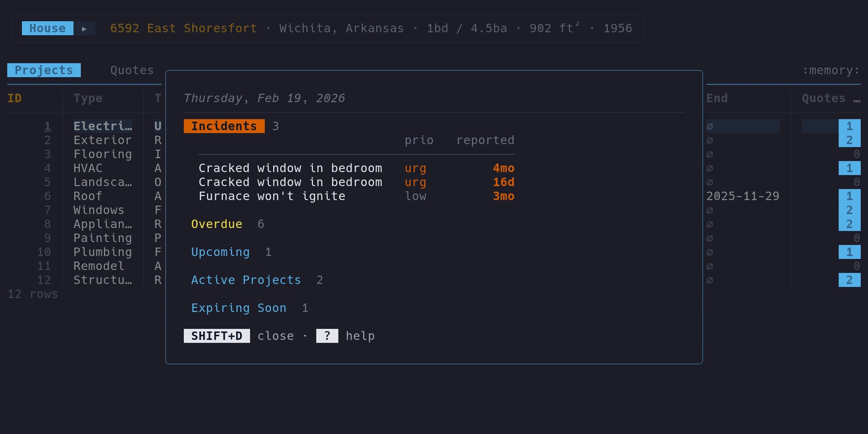The height and width of the screenshot is (434, 868).
Task: Expand the Active Projects section
Action: (246, 280)
